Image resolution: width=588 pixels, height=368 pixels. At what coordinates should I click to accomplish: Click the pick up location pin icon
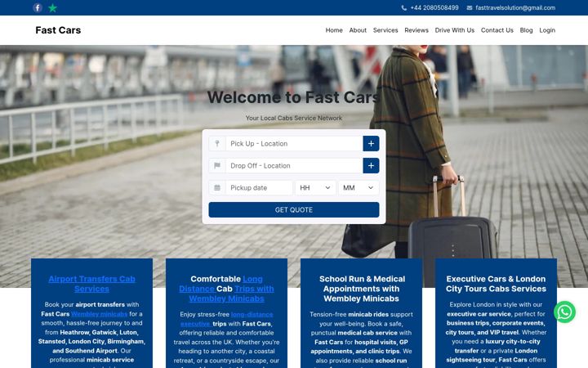(x=217, y=143)
